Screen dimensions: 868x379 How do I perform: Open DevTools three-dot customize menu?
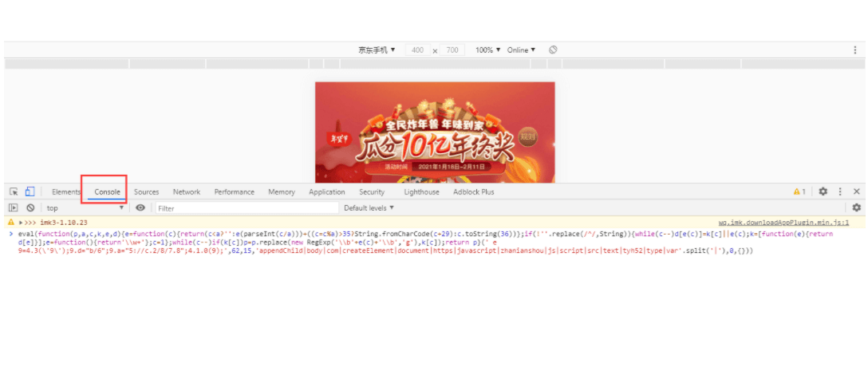pyautogui.click(x=840, y=191)
